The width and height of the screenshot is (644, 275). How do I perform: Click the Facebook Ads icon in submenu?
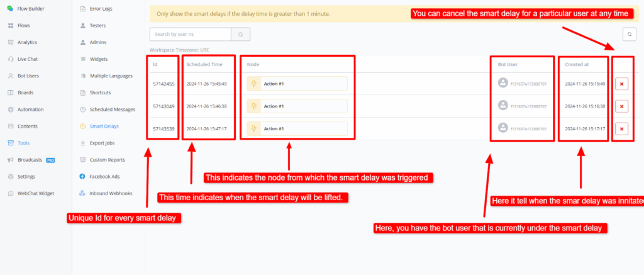83,176
